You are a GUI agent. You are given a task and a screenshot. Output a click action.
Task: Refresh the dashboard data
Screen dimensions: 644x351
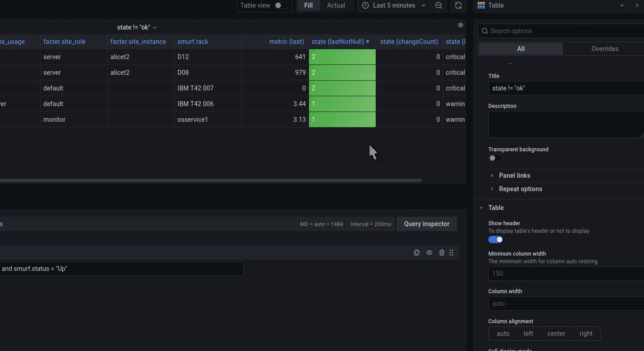(458, 6)
